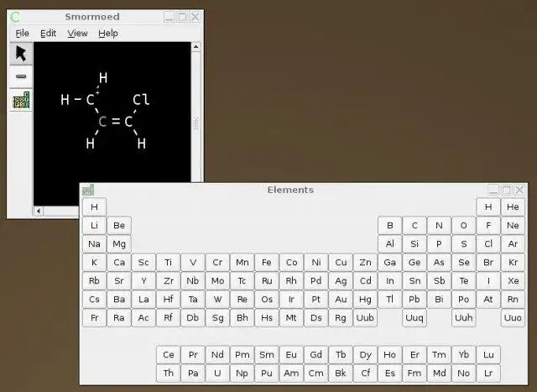537x392 pixels.
Task: Open the Edit menu
Action: [48, 34]
